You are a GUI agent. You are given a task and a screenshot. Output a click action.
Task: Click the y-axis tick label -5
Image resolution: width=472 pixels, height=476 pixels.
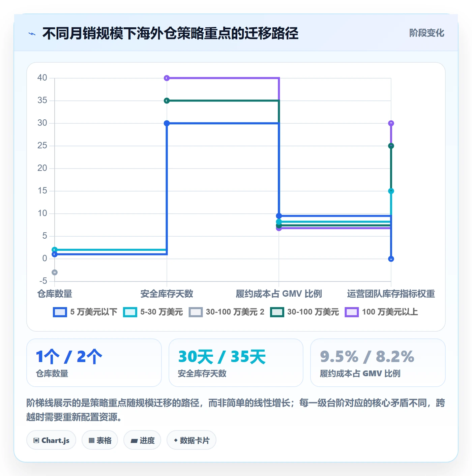click(43, 281)
